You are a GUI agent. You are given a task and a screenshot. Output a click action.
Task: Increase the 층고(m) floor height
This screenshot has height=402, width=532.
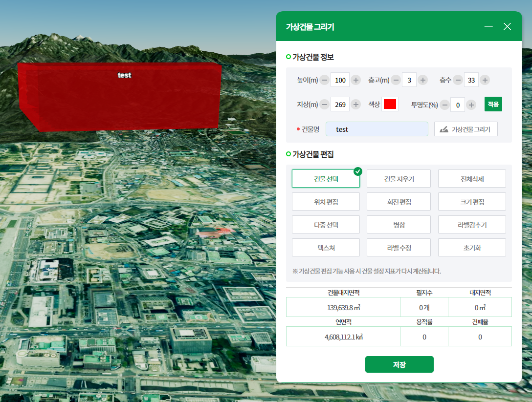coord(423,80)
